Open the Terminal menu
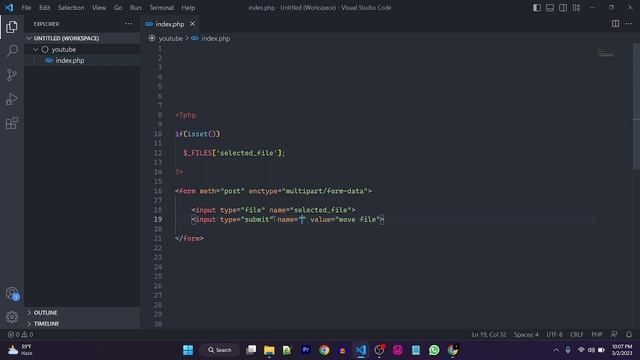Image resolution: width=640 pixels, height=360 pixels. pyautogui.click(x=161, y=8)
